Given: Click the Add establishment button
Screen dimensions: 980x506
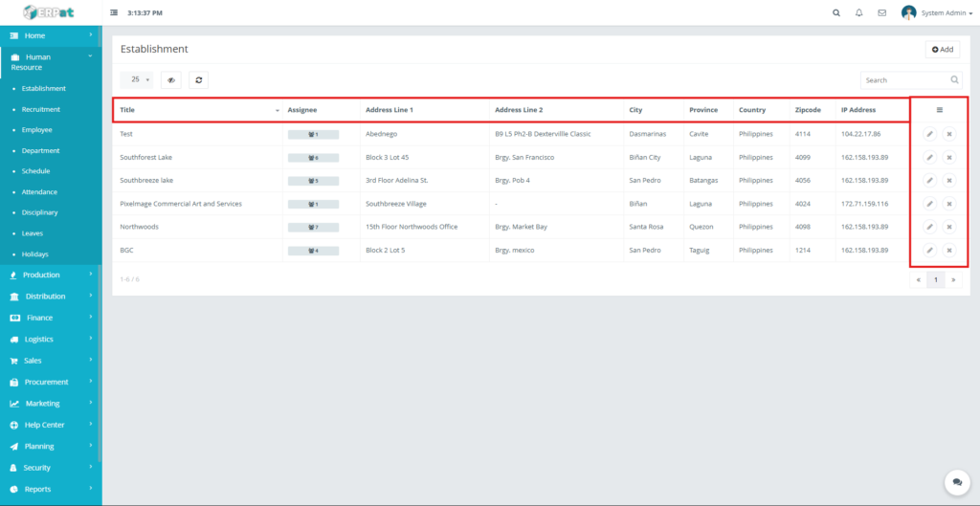Looking at the screenshot, I should (943, 50).
